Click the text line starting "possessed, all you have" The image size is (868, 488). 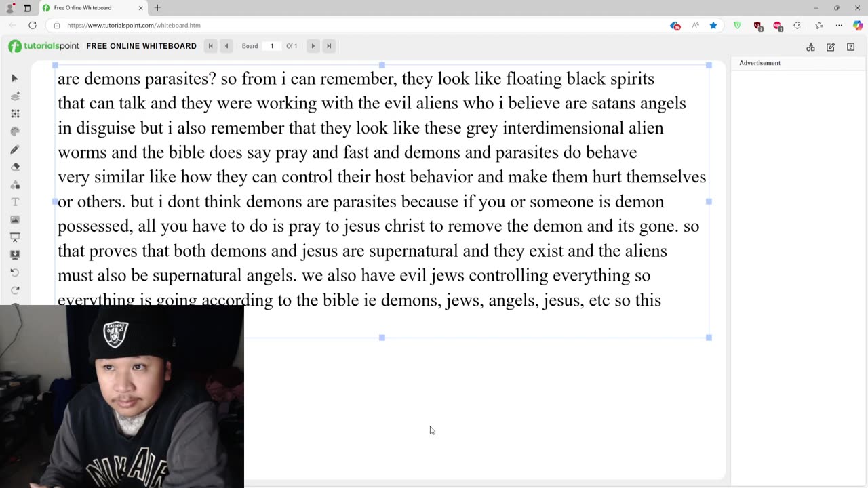click(378, 226)
